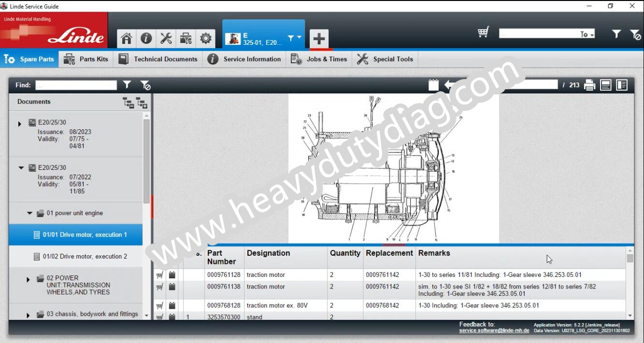Open note icon for part 0009761138

click(x=172, y=287)
